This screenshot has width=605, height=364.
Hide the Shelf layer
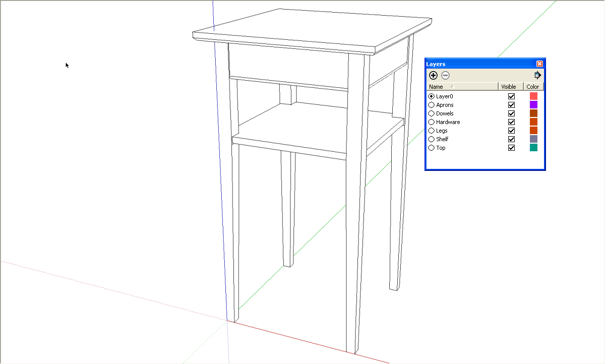(511, 139)
